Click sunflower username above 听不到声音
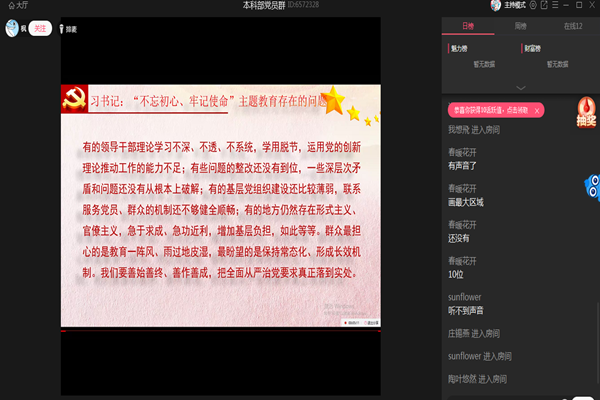Screen dimensions: 600x400 465,297
